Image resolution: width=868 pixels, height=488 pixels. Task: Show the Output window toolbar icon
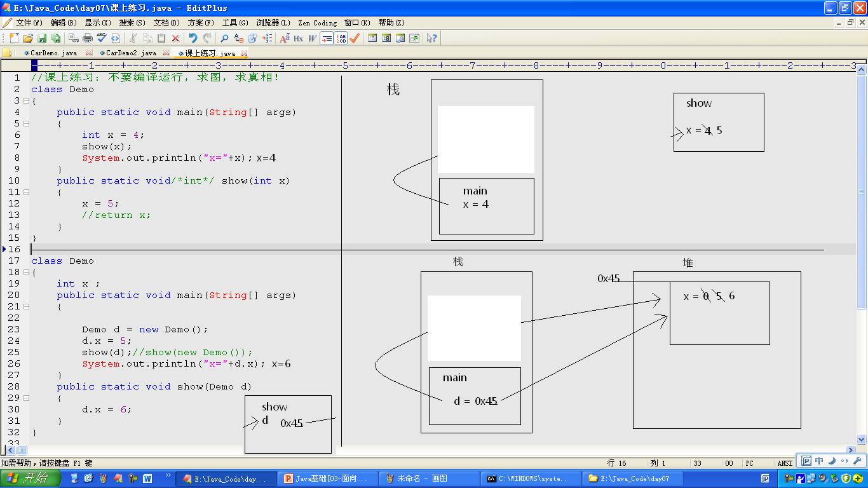click(386, 38)
